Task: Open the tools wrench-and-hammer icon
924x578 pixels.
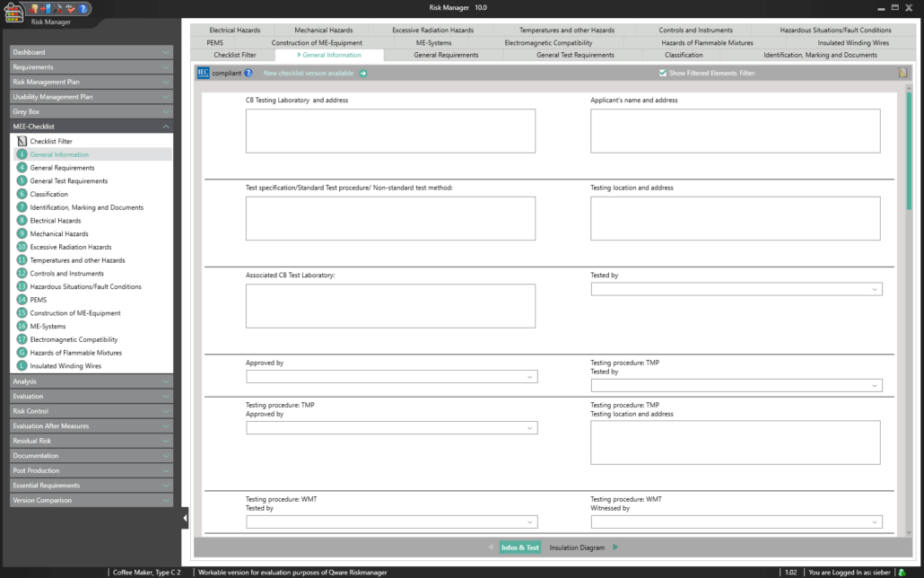Action: pos(57,9)
